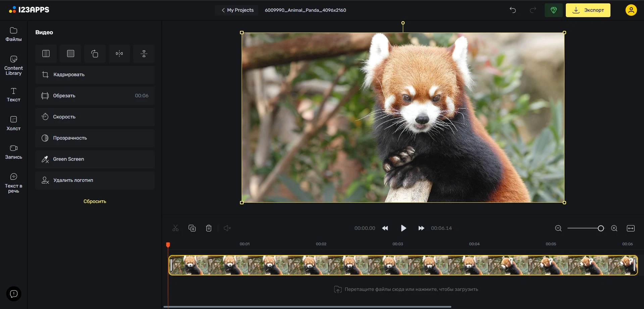
Task: Fit timeline to screen width
Action: pyautogui.click(x=631, y=228)
